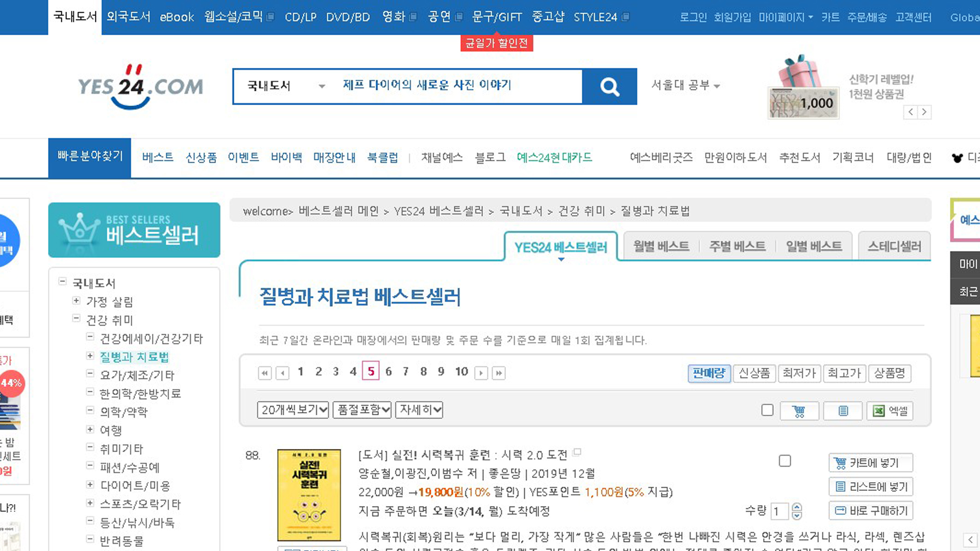980x551 pixels.
Task: Expand 여행 category node
Action: coord(90,429)
